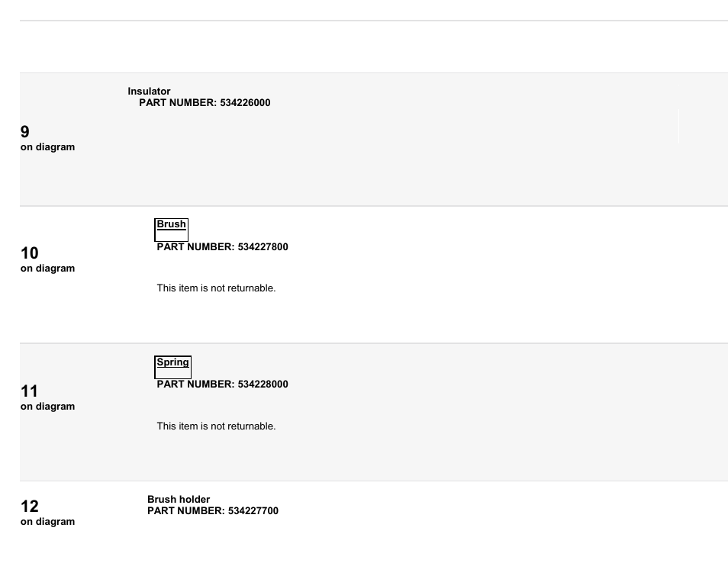
Task: Select the Brush holder part name
Action: pos(179,500)
